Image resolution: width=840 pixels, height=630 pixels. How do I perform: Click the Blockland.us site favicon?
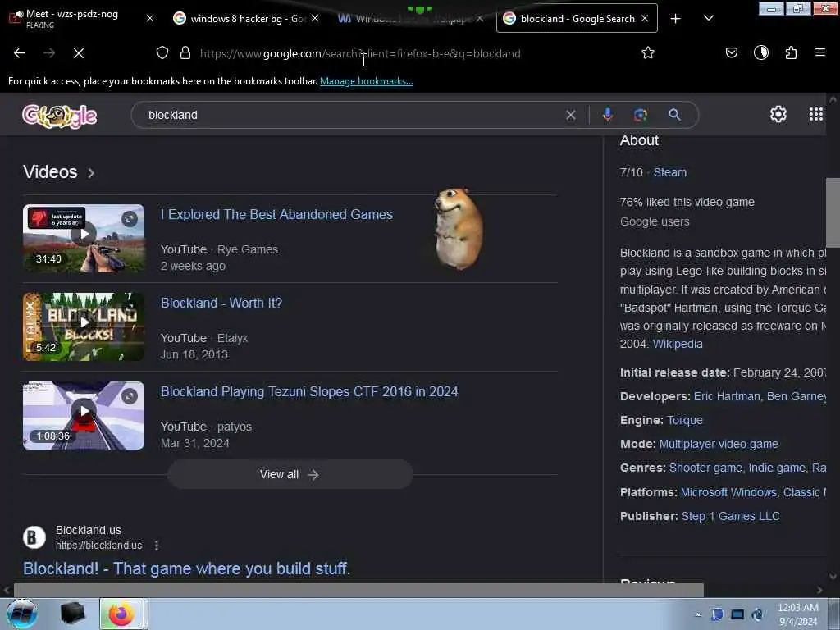click(34, 537)
